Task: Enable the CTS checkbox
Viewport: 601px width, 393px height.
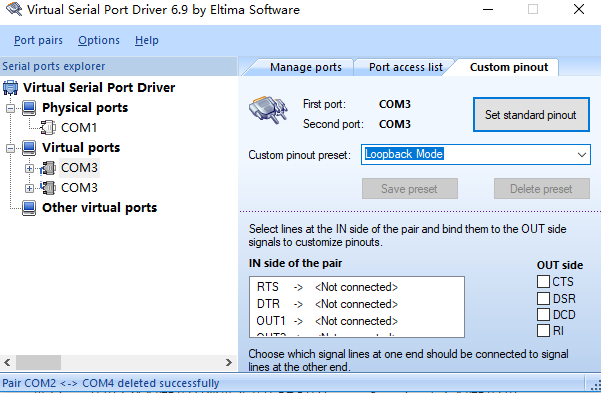Action: 543,281
